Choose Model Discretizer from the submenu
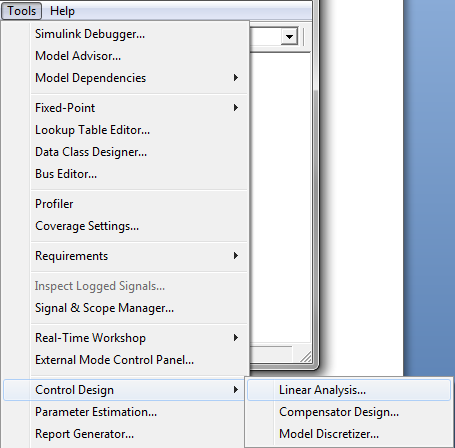Screen dimensions: 455x448 [x=349, y=434]
